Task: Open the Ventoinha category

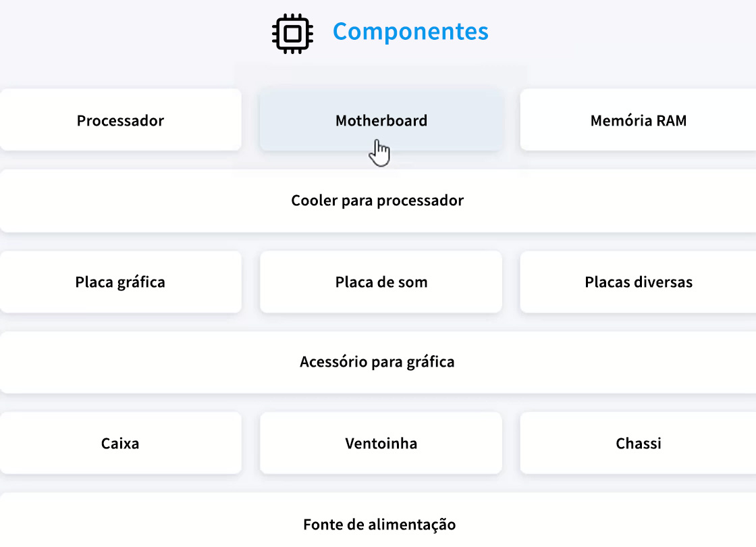Action: 381,444
